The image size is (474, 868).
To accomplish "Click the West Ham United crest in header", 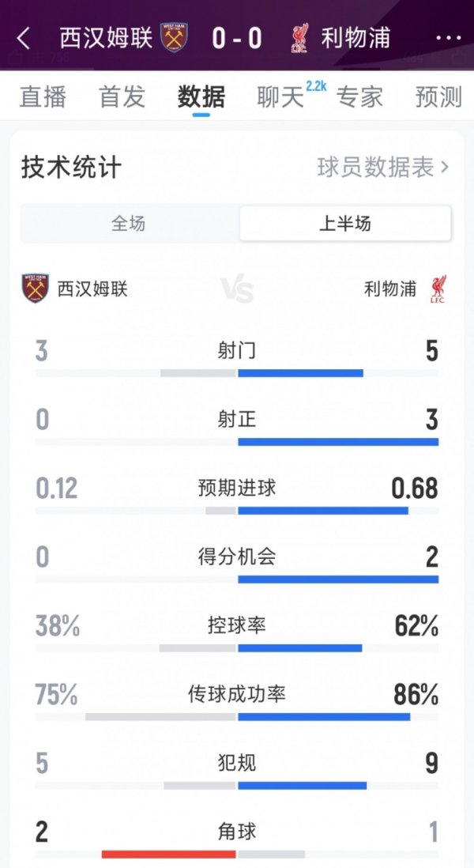I will pyautogui.click(x=176, y=37).
